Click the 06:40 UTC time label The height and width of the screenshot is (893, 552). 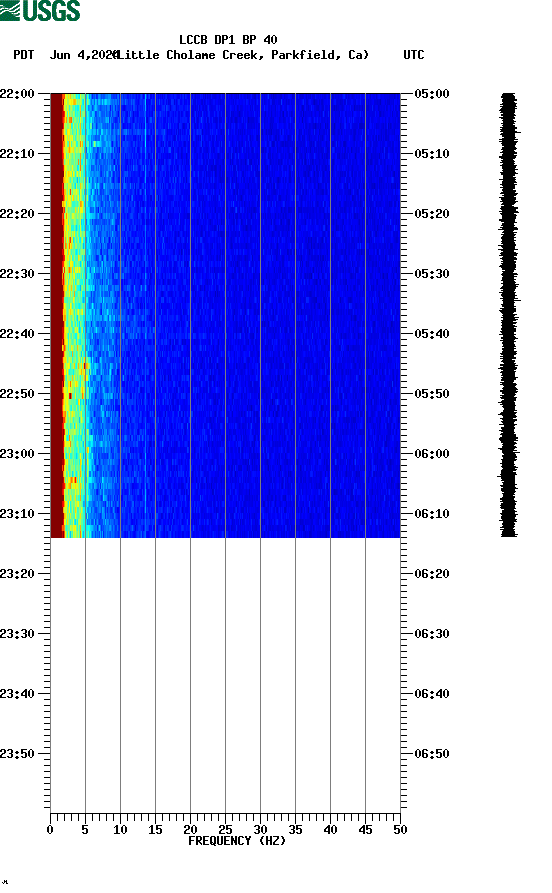432,694
